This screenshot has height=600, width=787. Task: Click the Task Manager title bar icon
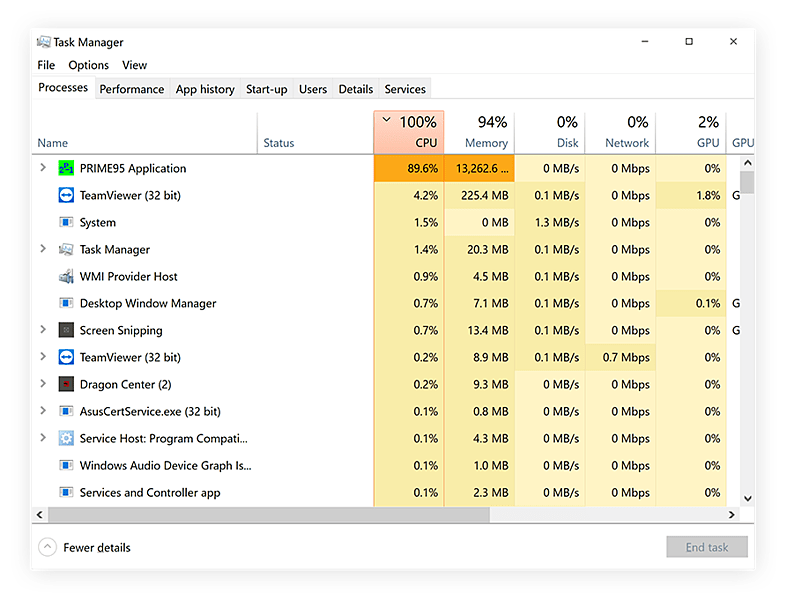(44, 42)
